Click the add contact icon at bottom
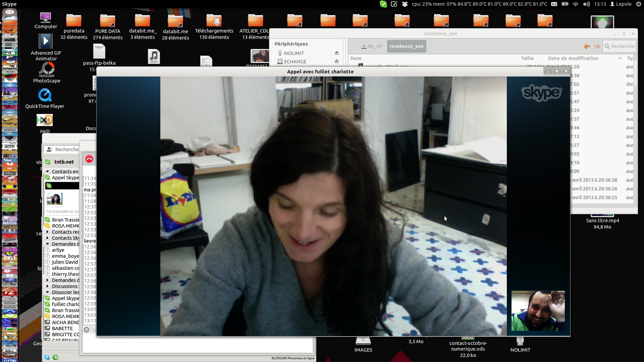644x362 pixels. click(55, 357)
